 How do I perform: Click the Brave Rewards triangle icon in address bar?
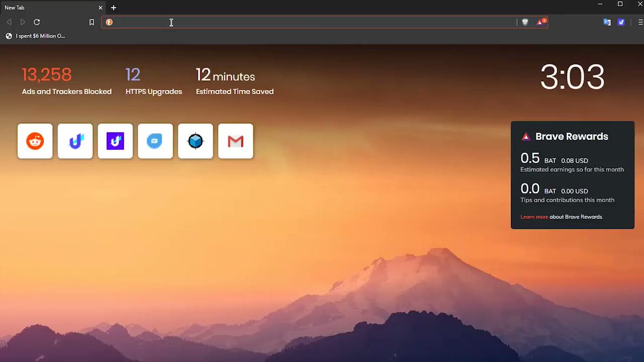tap(541, 22)
